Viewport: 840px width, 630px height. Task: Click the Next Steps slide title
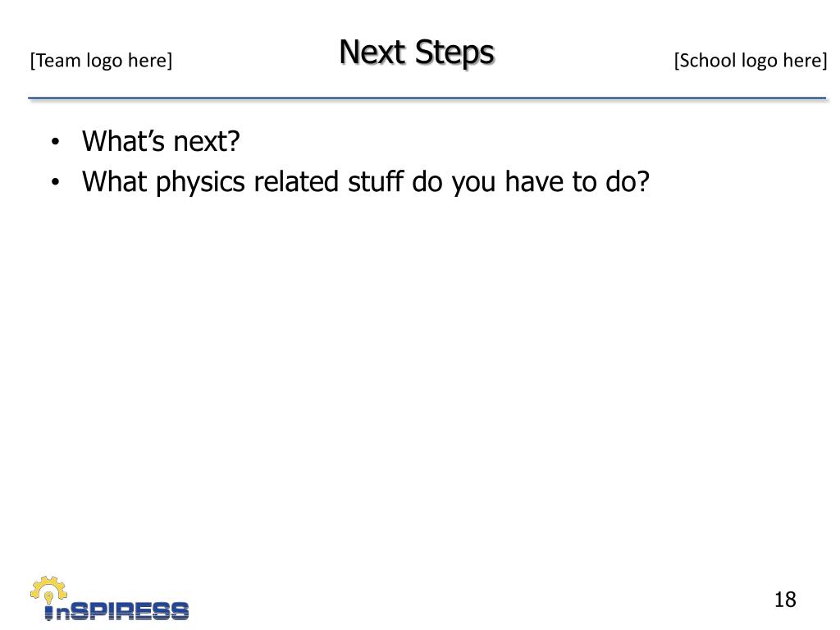[417, 53]
